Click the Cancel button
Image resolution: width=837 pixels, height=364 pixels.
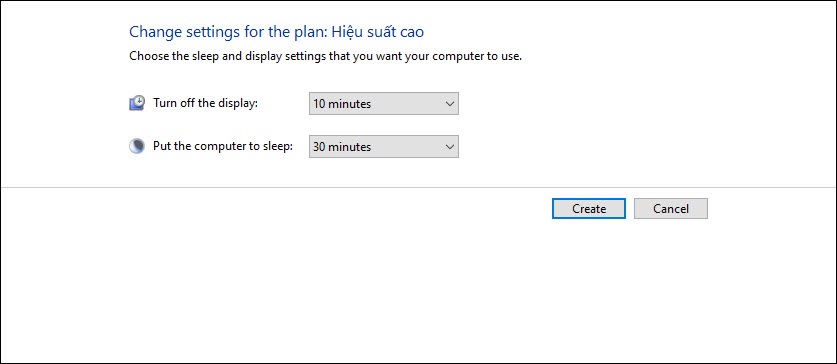[671, 209]
